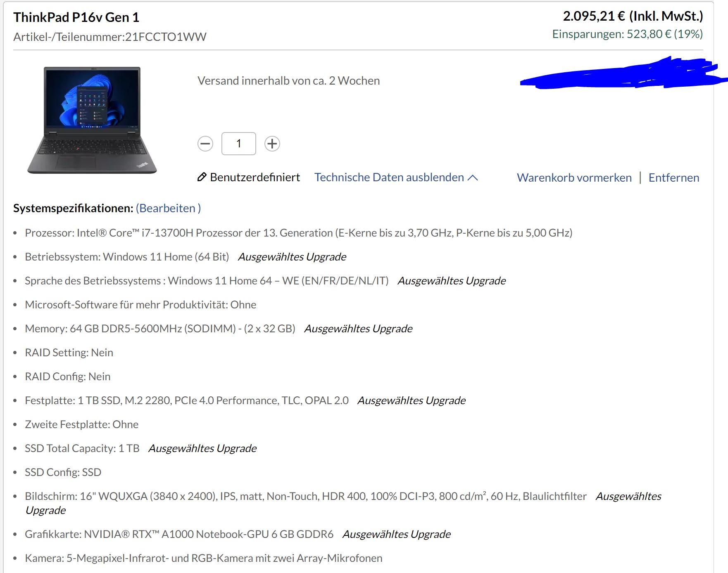Screen dimensions: 728x573
Task: Click Betriebssystem: Windows 11 Home line
Action: pyautogui.click(x=127, y=257)
